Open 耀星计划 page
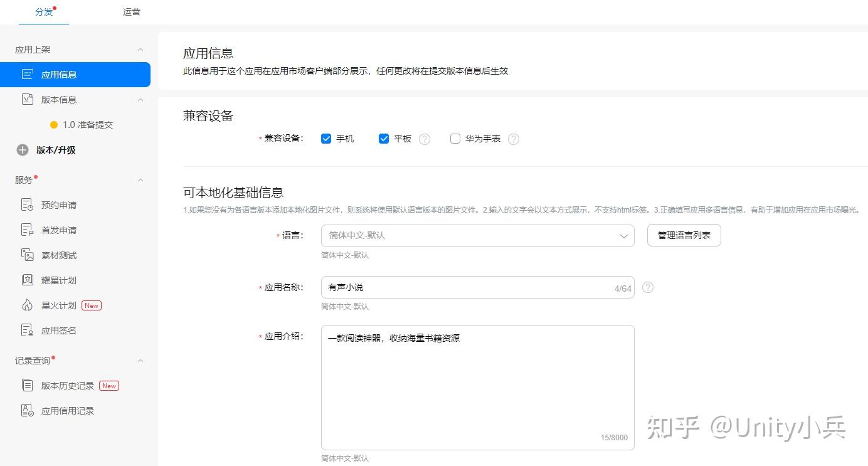The width and height of the screenshot is (868, 466). click(x=59, y=280)
